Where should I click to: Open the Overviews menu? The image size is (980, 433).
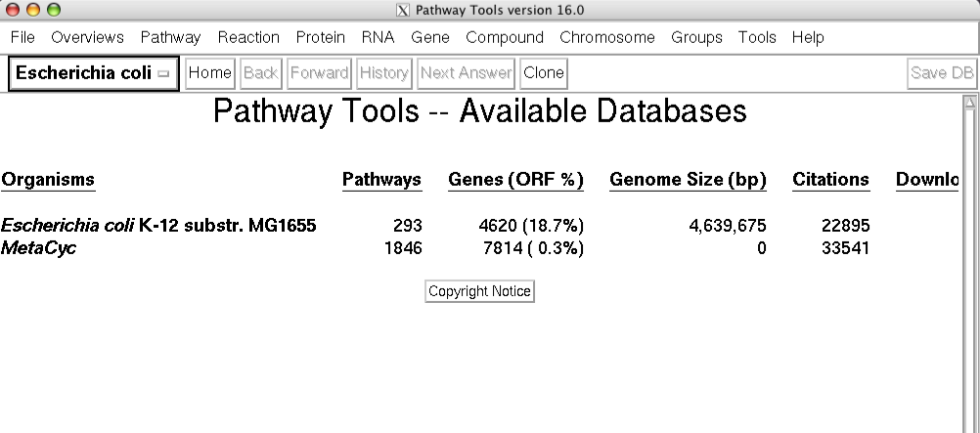(x=87, y=38)
